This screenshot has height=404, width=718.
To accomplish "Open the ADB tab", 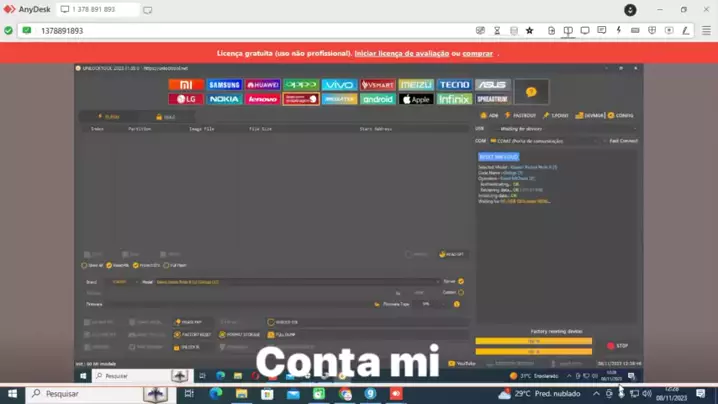I will pos(490,116).
